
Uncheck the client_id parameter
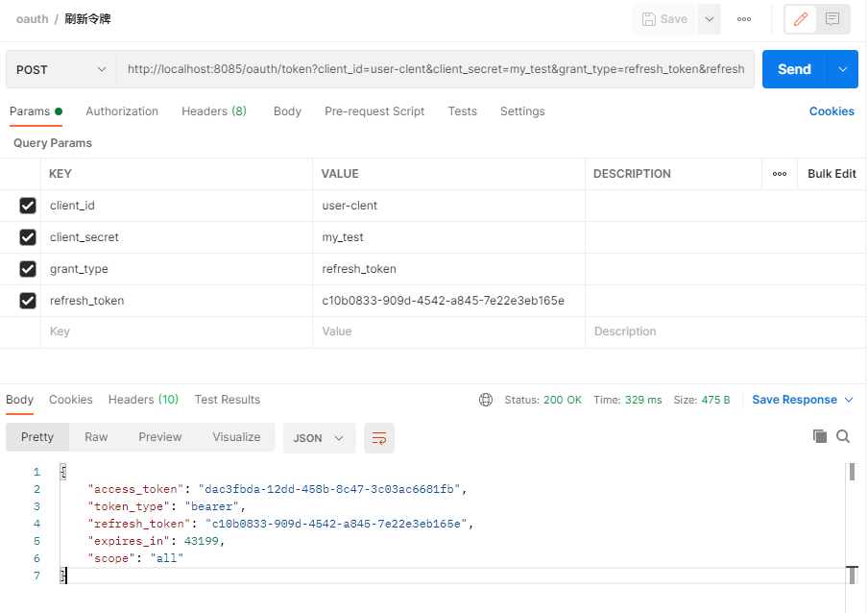(28, 206)
